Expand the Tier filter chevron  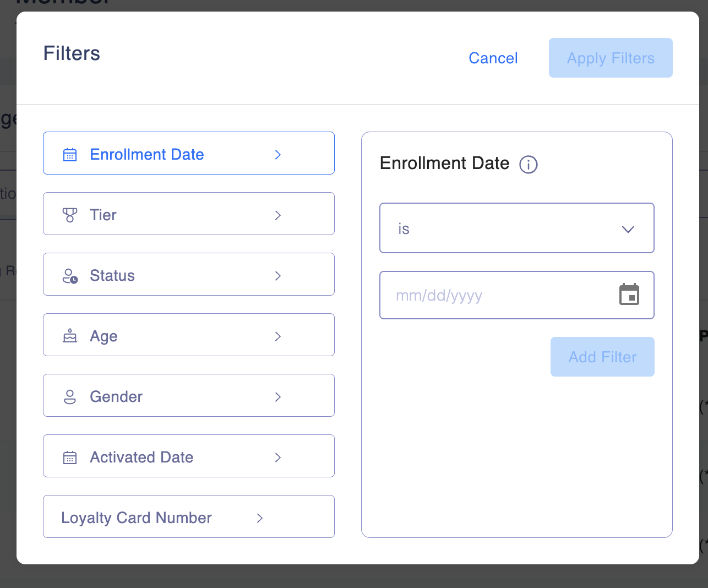[x=278, y=215]
